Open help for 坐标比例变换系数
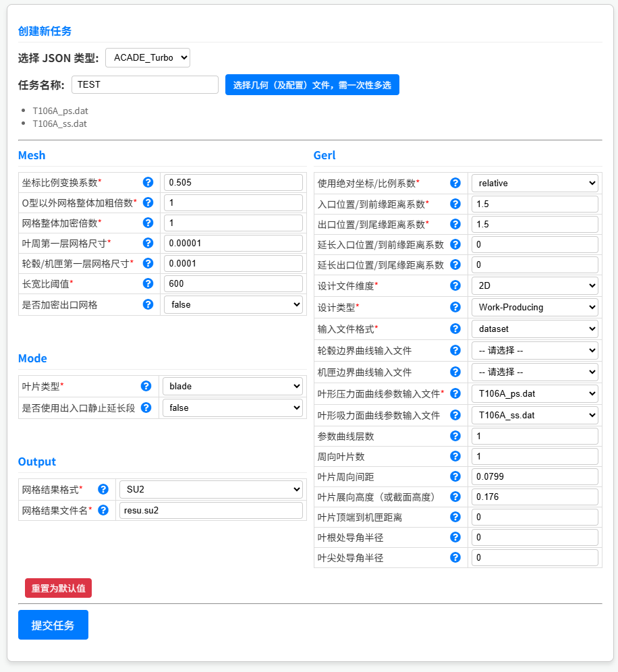The image size is (618, 672). (x=148, y=182)
